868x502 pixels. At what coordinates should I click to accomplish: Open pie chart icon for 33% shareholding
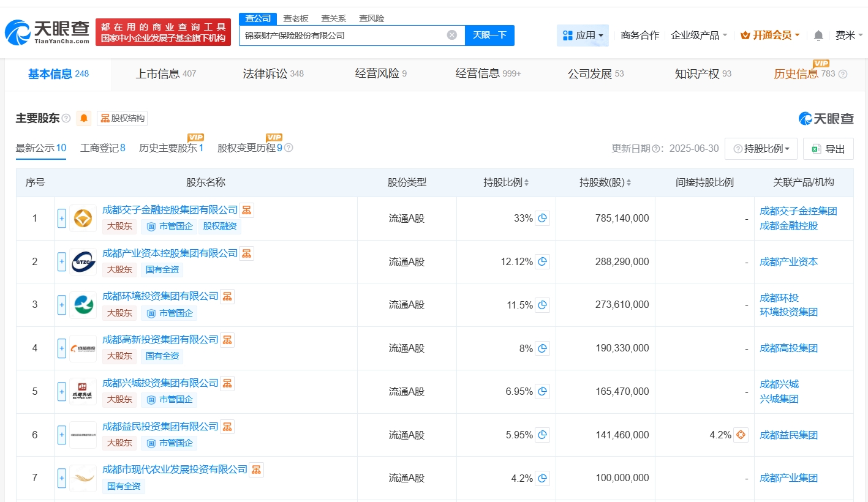(542, 219)
